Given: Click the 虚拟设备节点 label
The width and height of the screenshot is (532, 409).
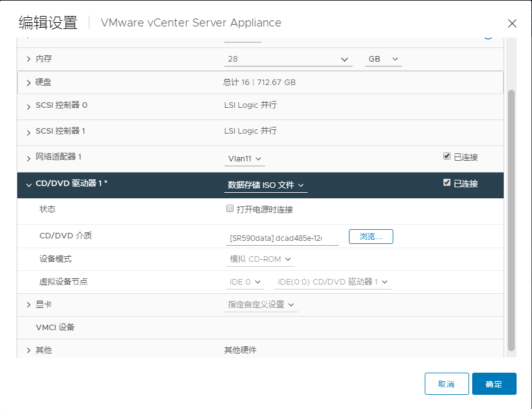Looking at the screenshot, I should [x=63, y=282].
